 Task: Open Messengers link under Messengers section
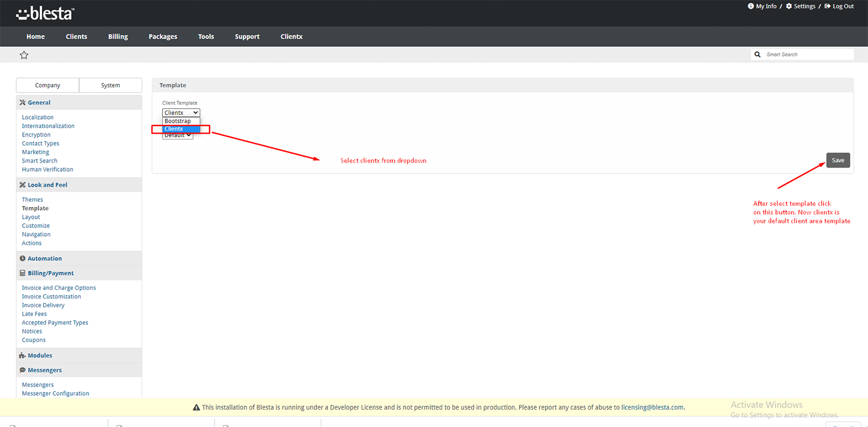(x=38, y=385)
